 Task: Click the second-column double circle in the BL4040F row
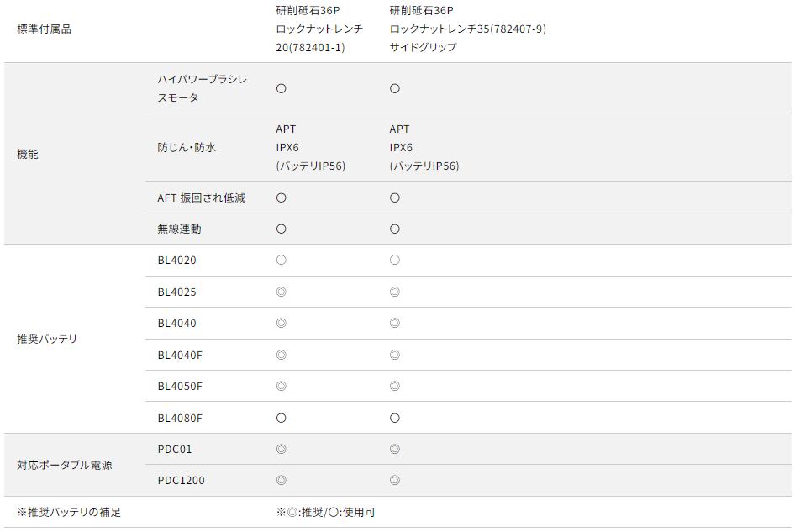click(x=394, y=355)
